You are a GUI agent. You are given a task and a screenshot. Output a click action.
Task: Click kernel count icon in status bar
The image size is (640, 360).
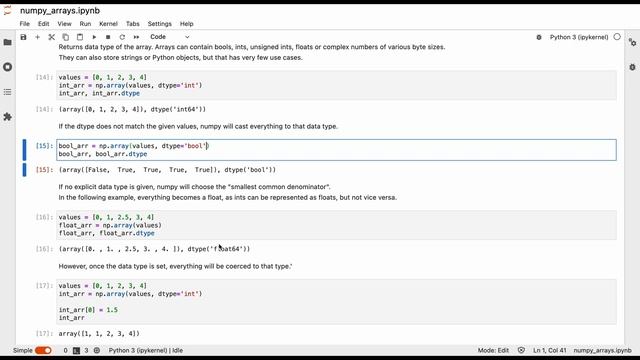pos(97,350)
